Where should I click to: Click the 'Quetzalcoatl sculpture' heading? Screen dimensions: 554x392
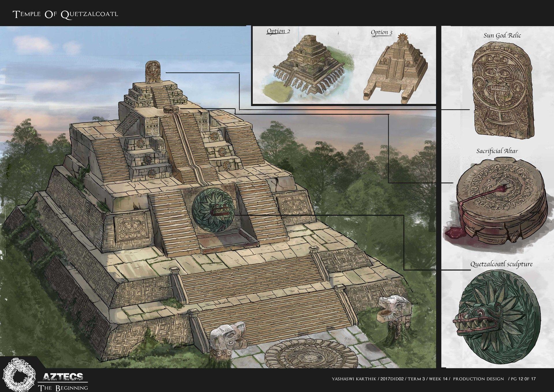tap(501, 264)
